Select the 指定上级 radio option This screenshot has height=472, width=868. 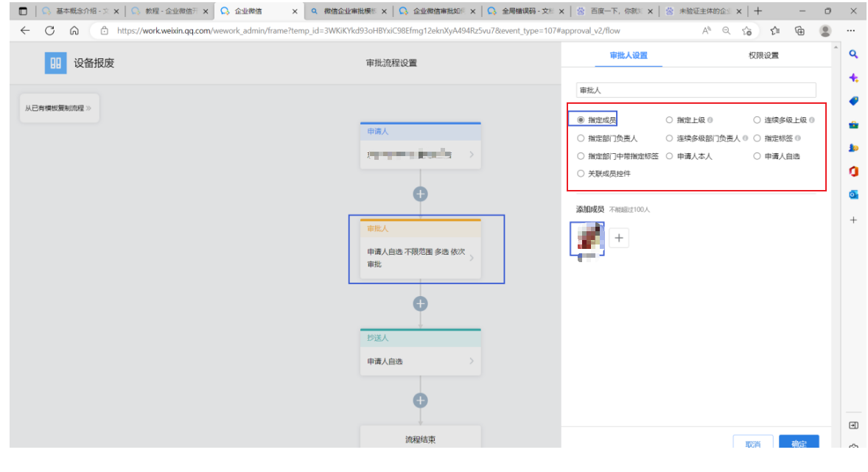coord(669,120)
